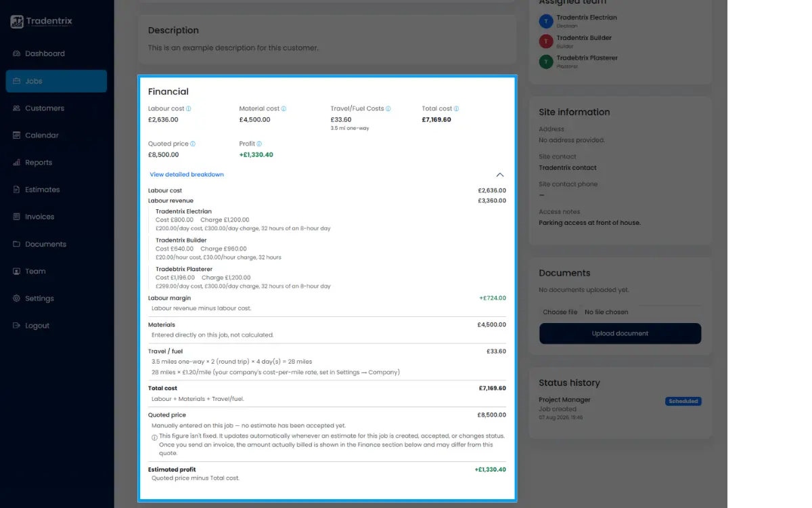Click the Profit value +£1,330.40
Image resolution: width=812 pixels, height=508 pixels.
[256, 155]
